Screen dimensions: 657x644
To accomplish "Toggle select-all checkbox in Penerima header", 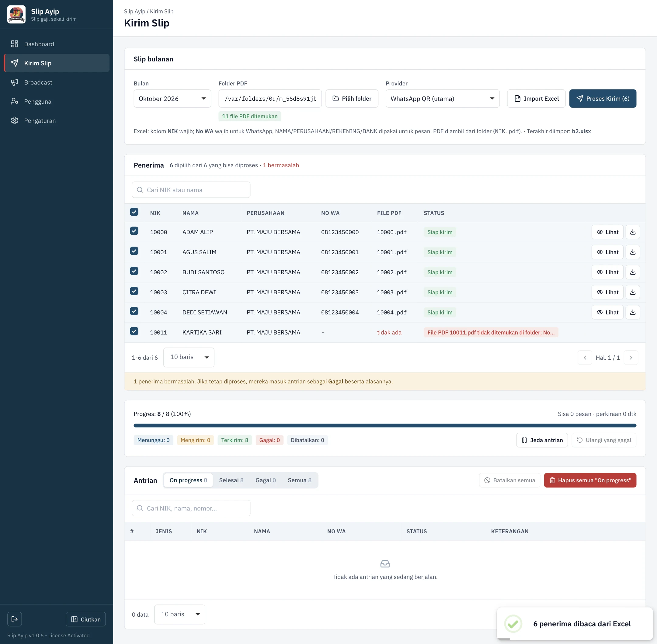I will (x=134, y=212).
